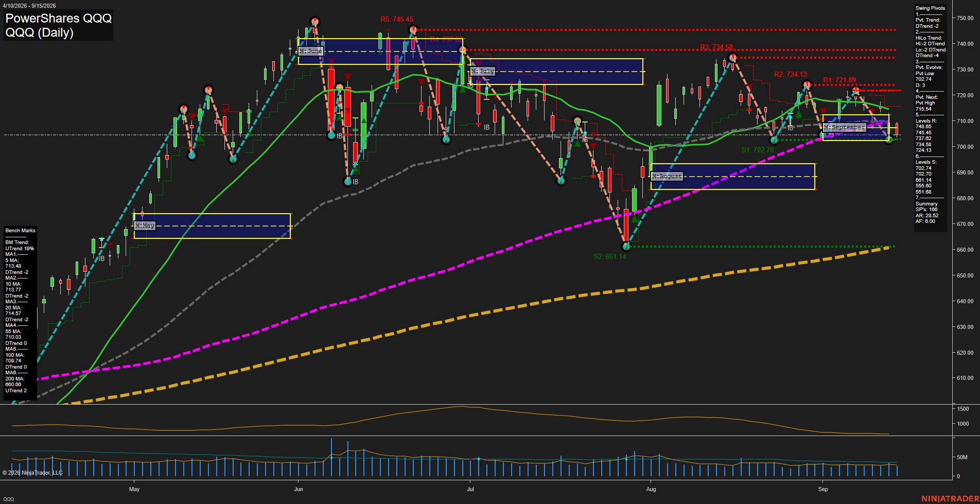The image size is (980, 504).
Task: Click the 'Aug' label on time axis
Action: tap(651, 489)
